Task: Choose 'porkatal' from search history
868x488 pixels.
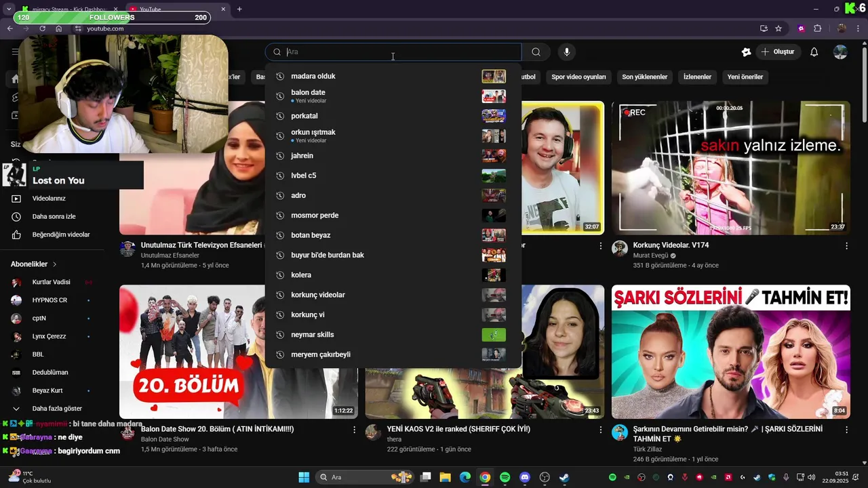Action: 304,116
